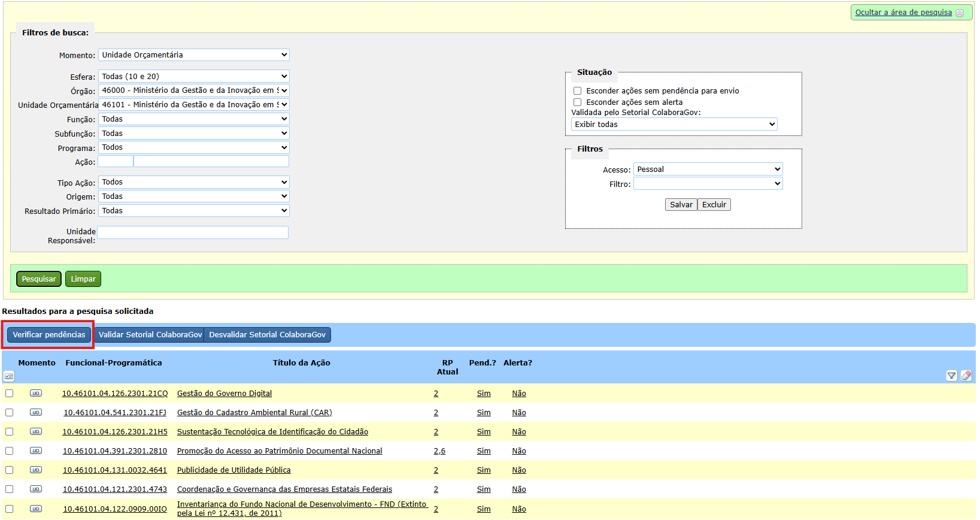The width and height of the screenshot is (980, 520).
Task: Click the UO icon for Gestão do Governo Digital
Action: click(x=36, y=394)
